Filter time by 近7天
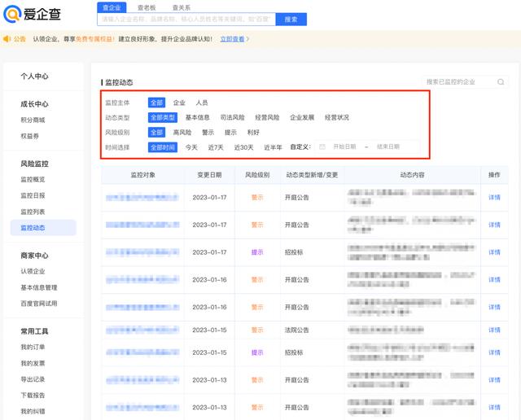The width and height of the screenshot is (521, 420). click(x=216, y=147)
